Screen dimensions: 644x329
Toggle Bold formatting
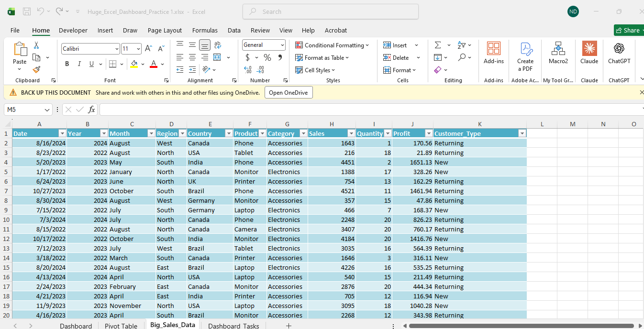coord(67,64)
